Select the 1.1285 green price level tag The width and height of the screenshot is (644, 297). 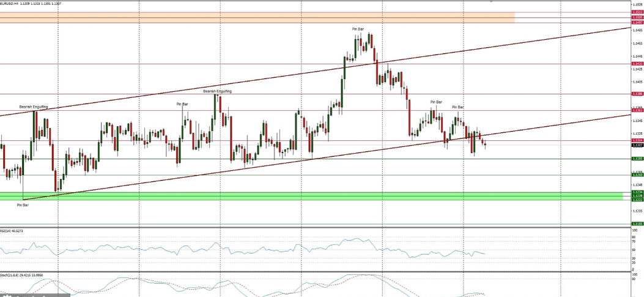637,159
